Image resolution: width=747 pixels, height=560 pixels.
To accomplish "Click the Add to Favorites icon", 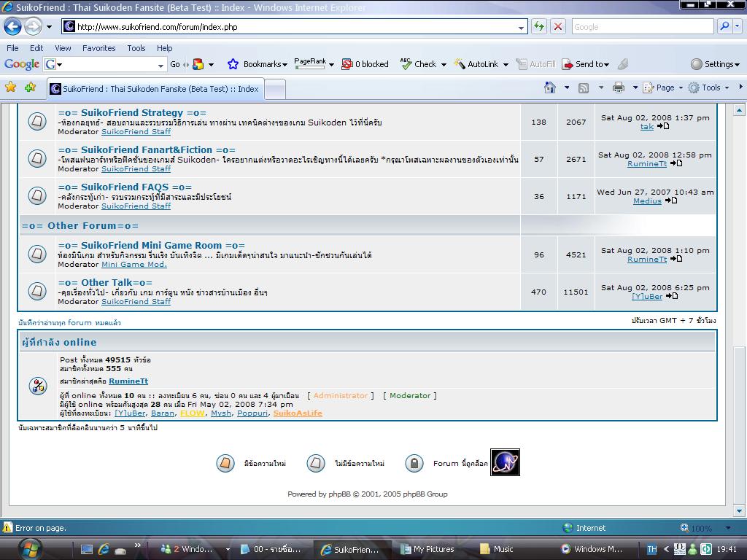I will pyautogui.click(x=30, y=87).
